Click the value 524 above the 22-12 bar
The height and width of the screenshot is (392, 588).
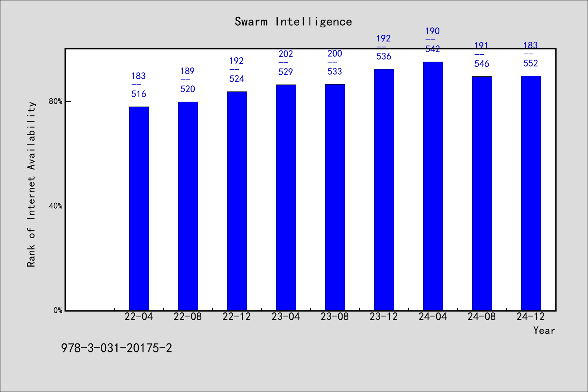coord(237,79)
